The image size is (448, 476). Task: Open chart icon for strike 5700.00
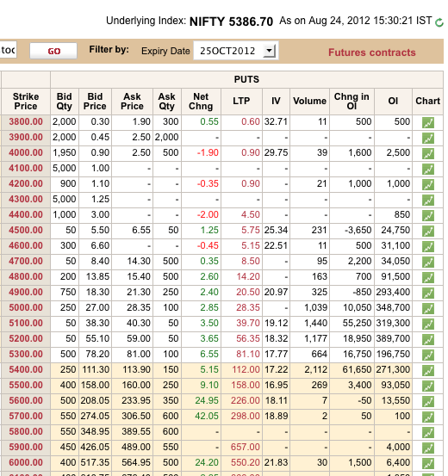click(428, 417)
